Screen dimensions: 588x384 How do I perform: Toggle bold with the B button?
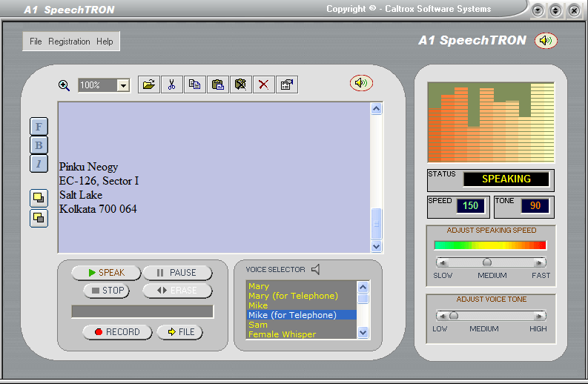pos(39,145)
